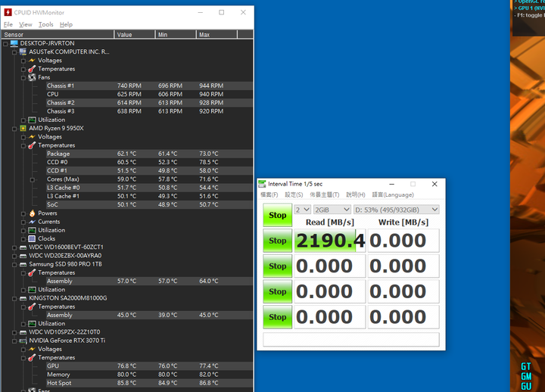Open the test size dropdown showing 2GiB
Screen dimensions: 545x392
pyautogui.click(x=332, y=210)
